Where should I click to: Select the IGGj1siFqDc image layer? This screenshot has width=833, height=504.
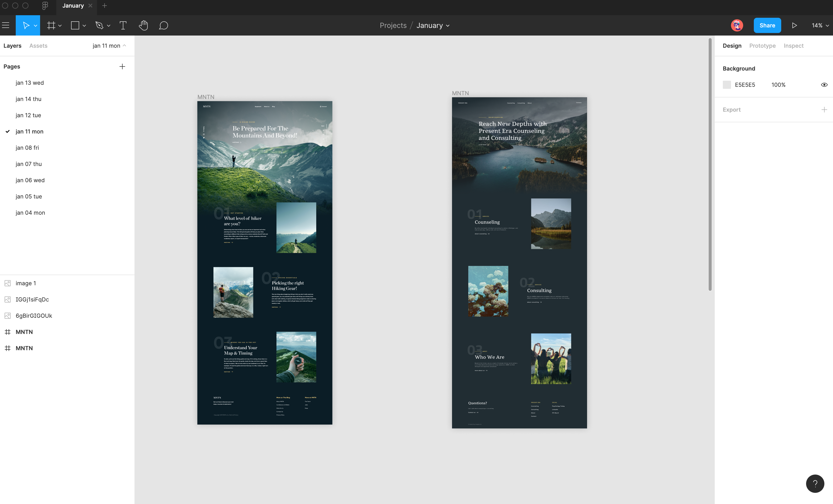[32, 299]
